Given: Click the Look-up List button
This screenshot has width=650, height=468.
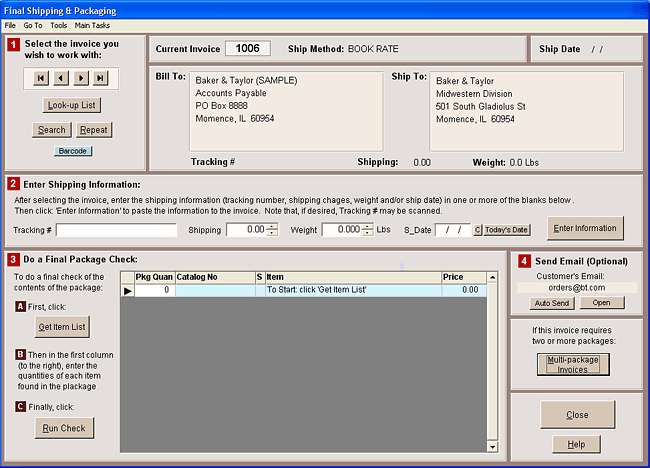Looking at the screenshot, I should pos(72,104).
